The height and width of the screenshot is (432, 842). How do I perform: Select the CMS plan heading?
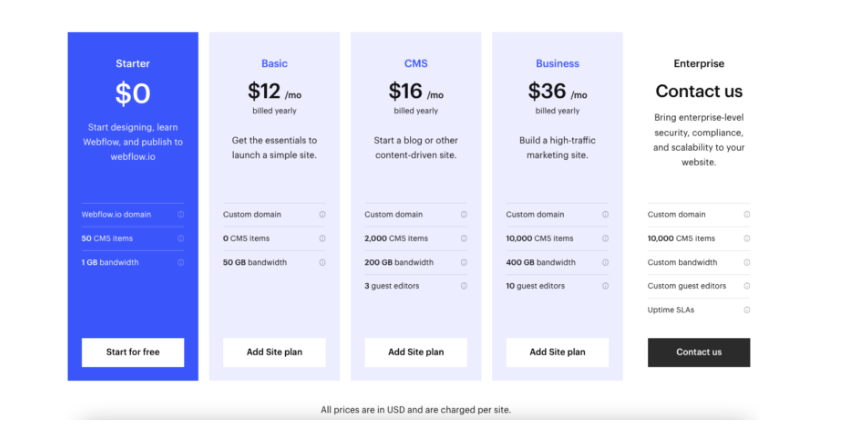tap(416, 64)
